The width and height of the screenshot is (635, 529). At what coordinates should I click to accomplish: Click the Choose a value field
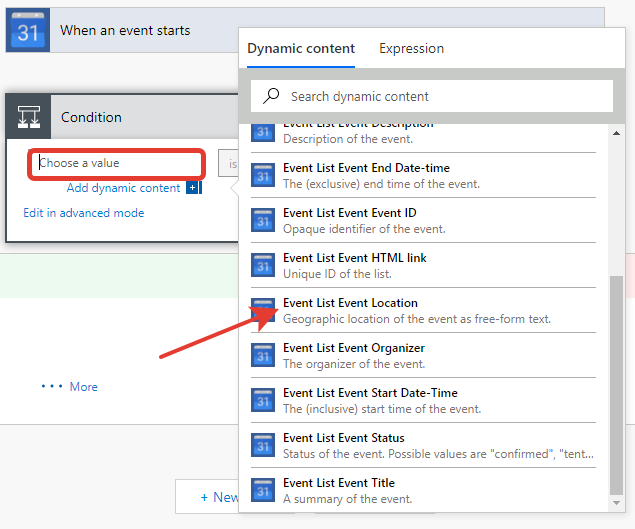pos(117,163)
